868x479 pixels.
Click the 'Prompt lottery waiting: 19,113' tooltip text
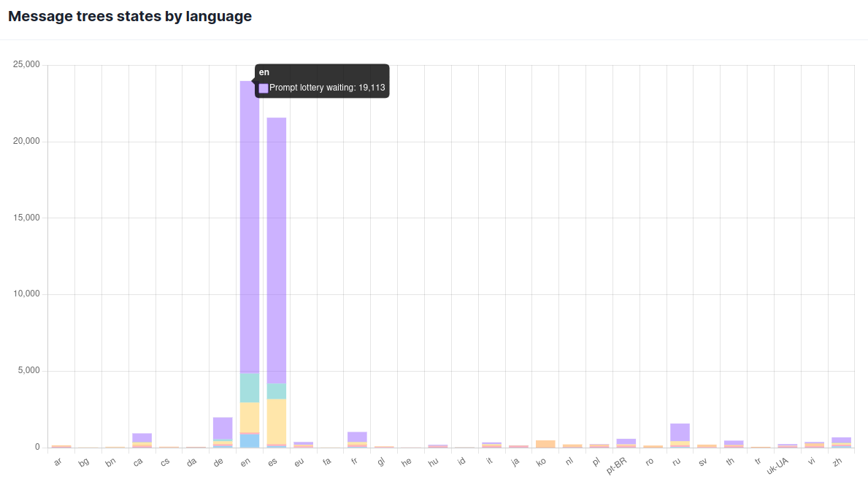[327, 88]
